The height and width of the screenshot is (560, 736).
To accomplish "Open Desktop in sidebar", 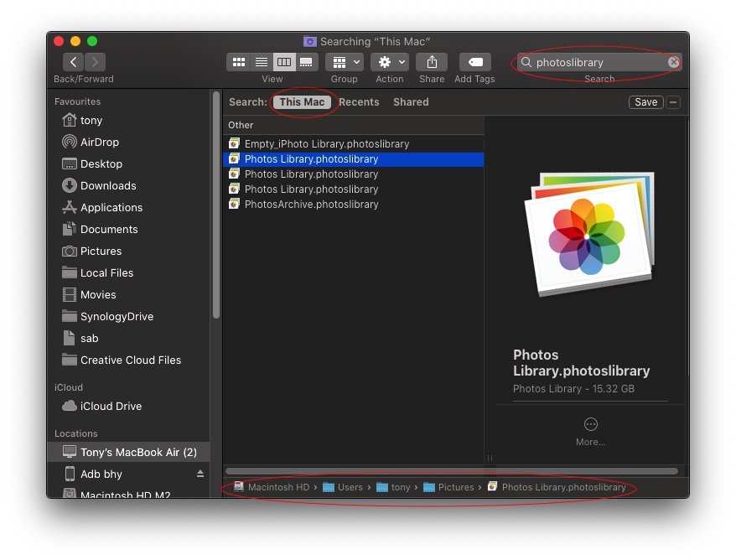I will coord(128,163).
